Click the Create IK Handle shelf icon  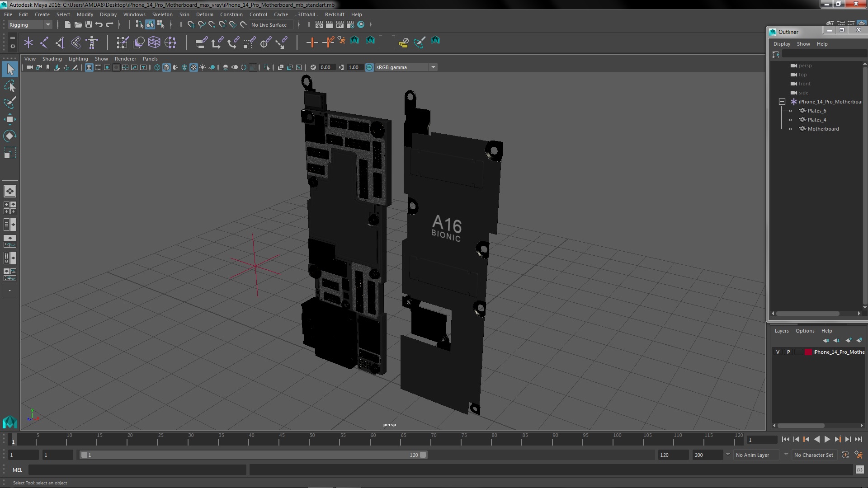point(60,42)
